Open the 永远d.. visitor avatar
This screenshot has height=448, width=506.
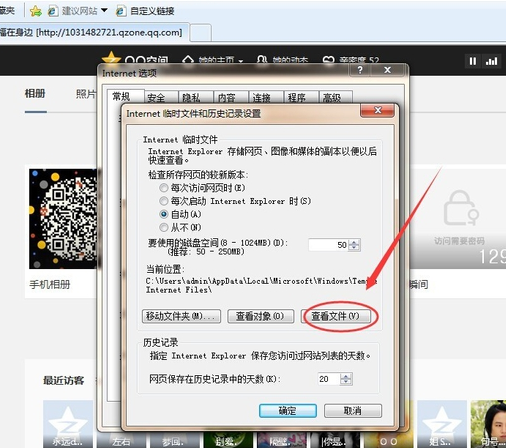tap(68, 424)
